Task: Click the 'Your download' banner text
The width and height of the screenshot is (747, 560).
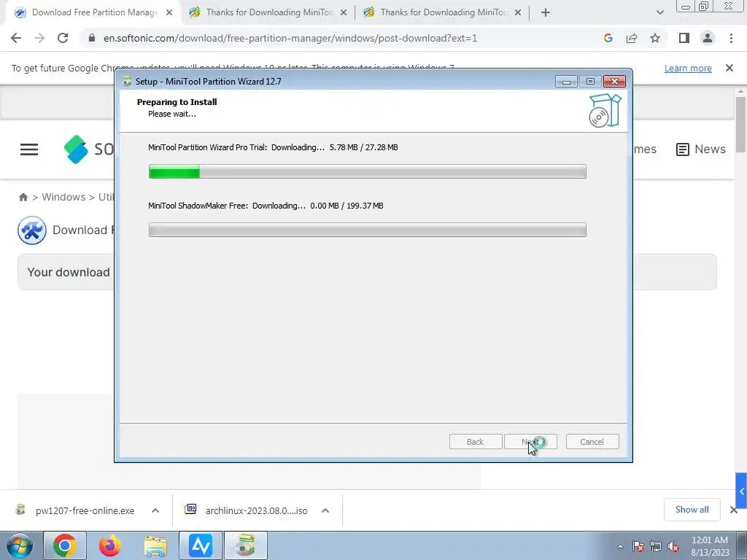Action: pyautogui.click(x=69, y=273)
